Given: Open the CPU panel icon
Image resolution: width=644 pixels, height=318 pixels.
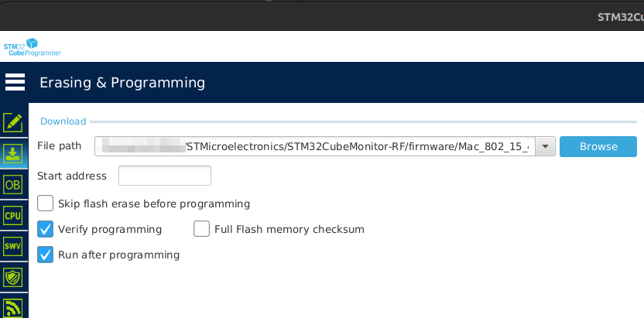Looking at the screenshot, I should tap(13, 216).
